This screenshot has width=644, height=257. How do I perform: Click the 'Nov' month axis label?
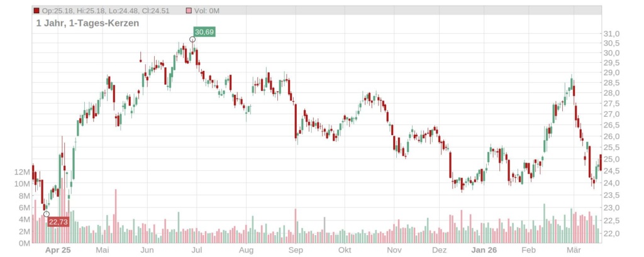point(394,250)
